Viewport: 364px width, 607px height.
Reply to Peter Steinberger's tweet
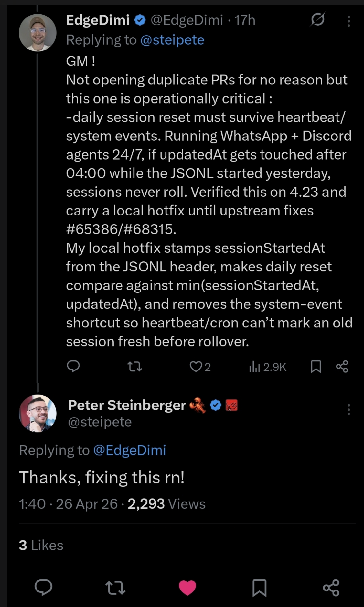[43, 588]
